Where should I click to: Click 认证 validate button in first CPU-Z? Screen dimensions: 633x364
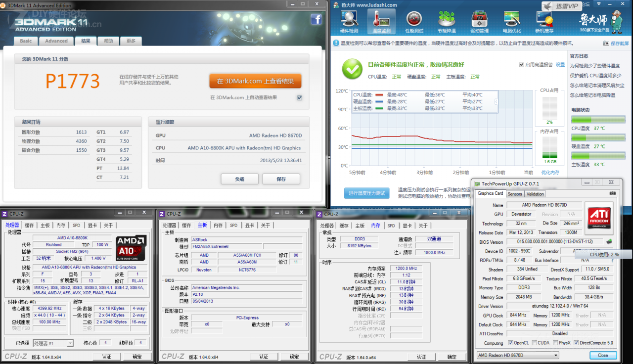(107, 356)
